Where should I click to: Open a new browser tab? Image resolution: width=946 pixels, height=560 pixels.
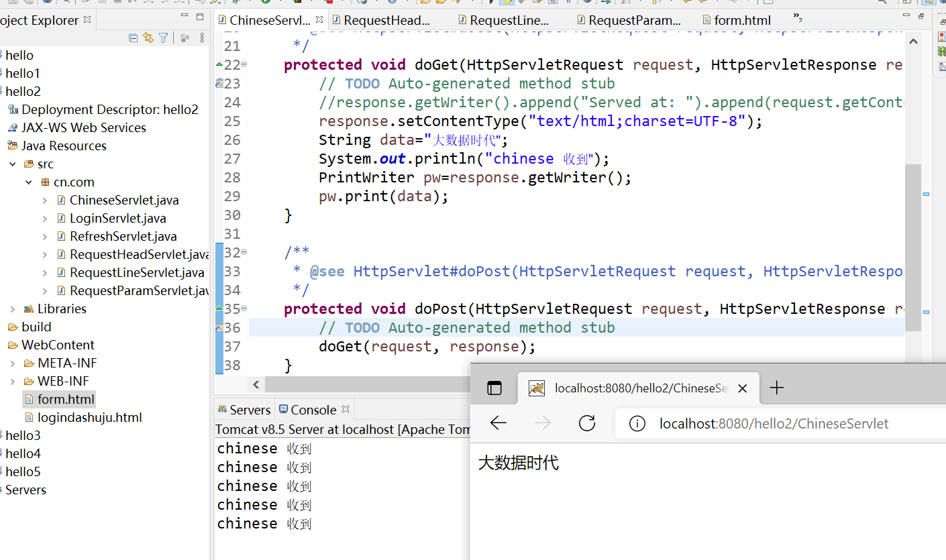point(776,388)
